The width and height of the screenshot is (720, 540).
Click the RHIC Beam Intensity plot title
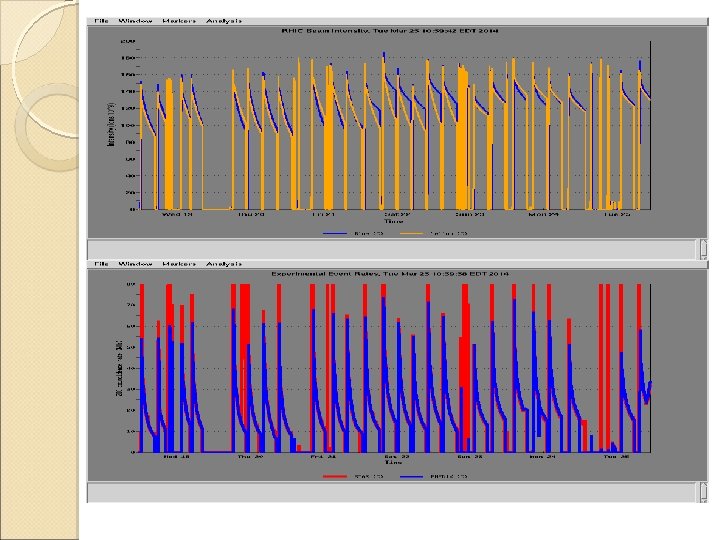390,31
